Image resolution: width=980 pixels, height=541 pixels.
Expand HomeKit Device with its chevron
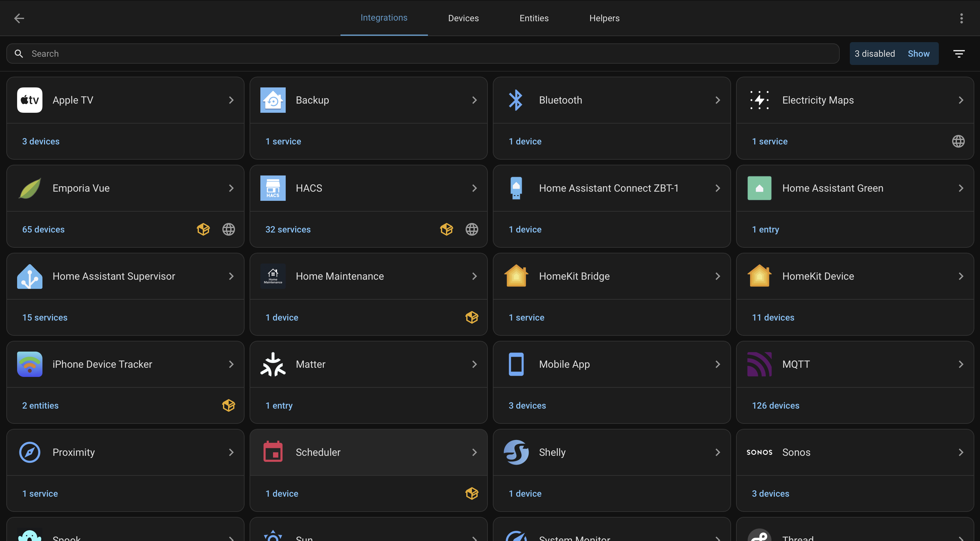click(961, 276)
